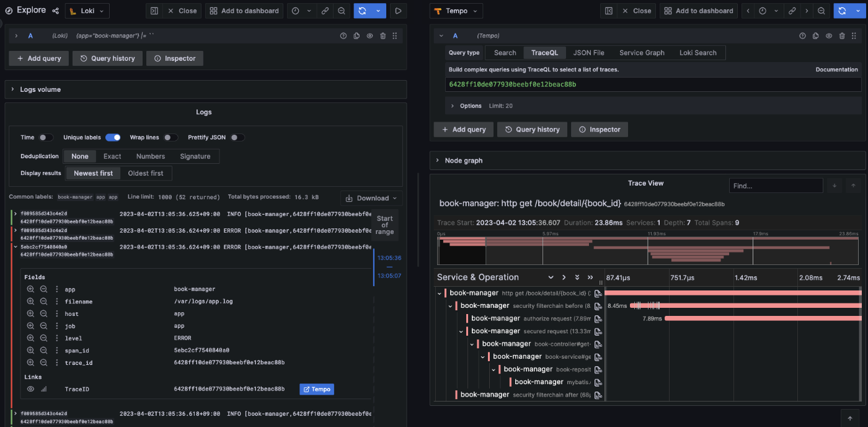The width and height of the screenshot is (868, 427).
Task: Open Inspector in the Loki pane
Action: click(x=174, y=58)
